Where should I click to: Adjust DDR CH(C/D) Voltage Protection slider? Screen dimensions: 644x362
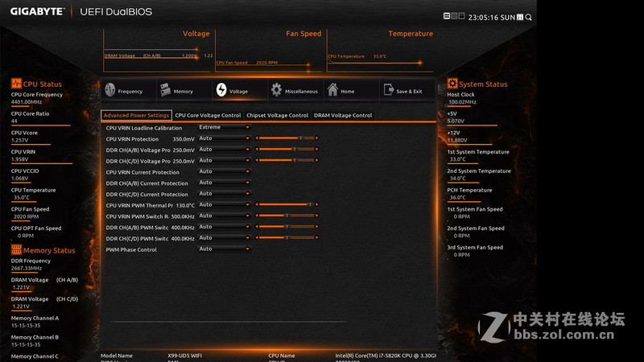pos(287,160)
